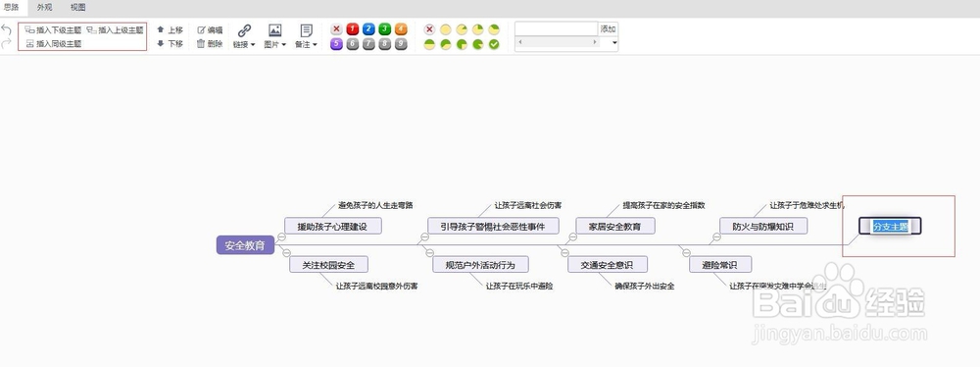980x367 pixels.
Task: Click the 编辑 edit tool
Action: [x=210, y=29]
